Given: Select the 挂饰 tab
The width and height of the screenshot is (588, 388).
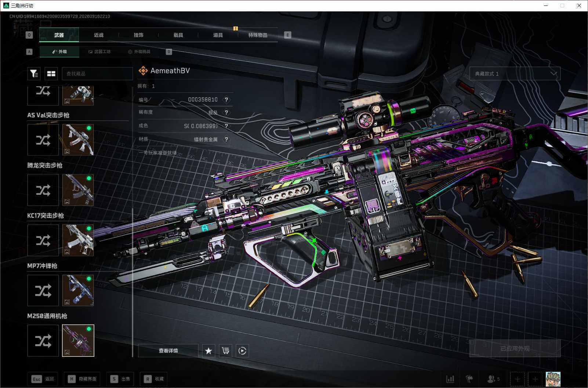Looking at the screenshot, I should tap(138, 35).
